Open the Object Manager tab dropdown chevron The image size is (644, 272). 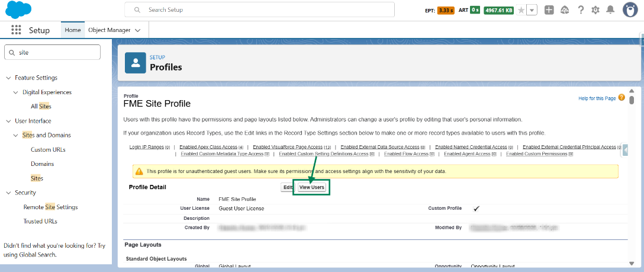137,30
